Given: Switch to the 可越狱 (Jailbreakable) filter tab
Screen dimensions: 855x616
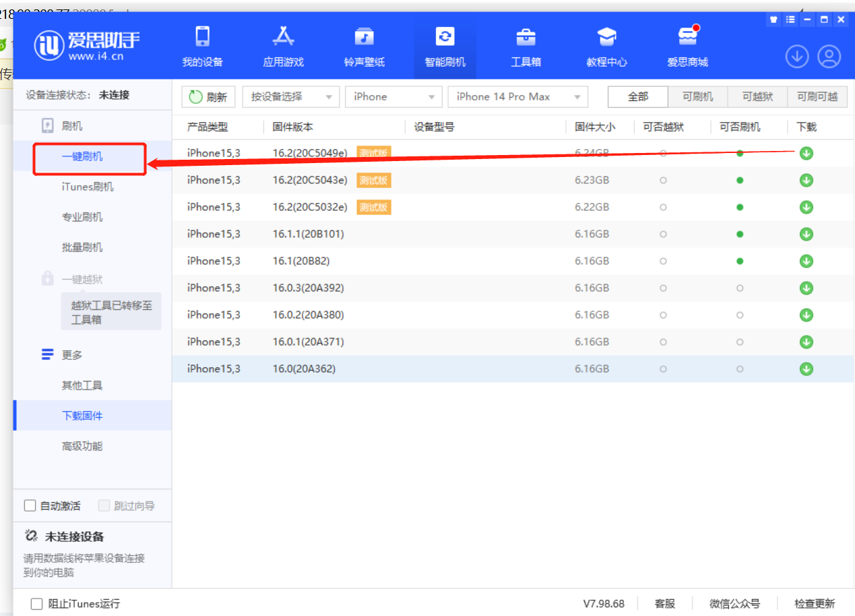Looking at the screenshot, I should (757, 96).
